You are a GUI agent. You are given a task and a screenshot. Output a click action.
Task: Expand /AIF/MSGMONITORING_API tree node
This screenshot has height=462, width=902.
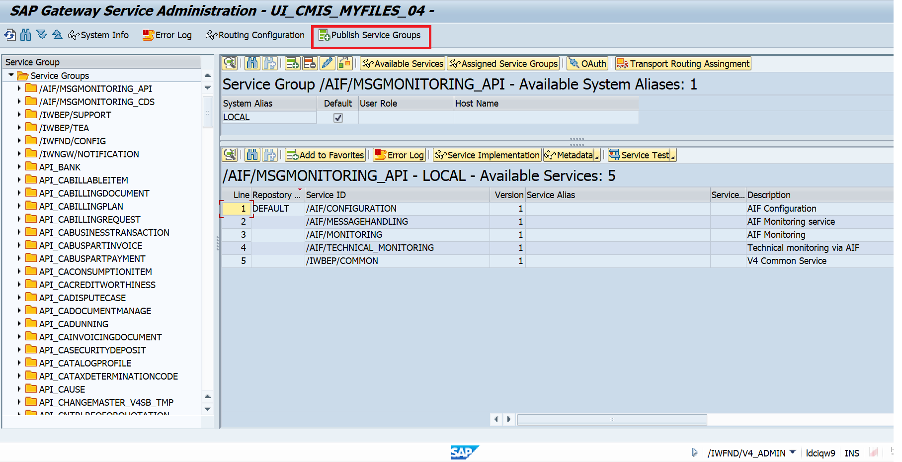click(x=19, y=89)
